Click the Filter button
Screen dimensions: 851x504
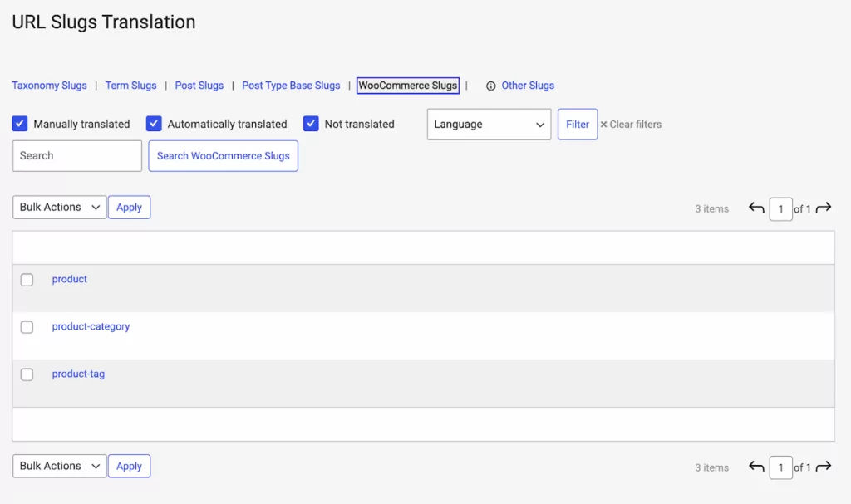pos(578,124)
